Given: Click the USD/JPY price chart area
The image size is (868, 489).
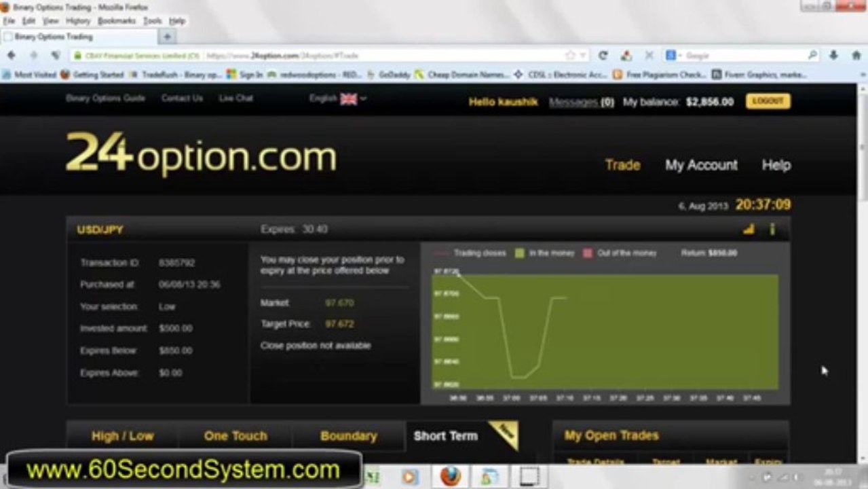Looking at the screenshot, I should click(x=605, y=331).
